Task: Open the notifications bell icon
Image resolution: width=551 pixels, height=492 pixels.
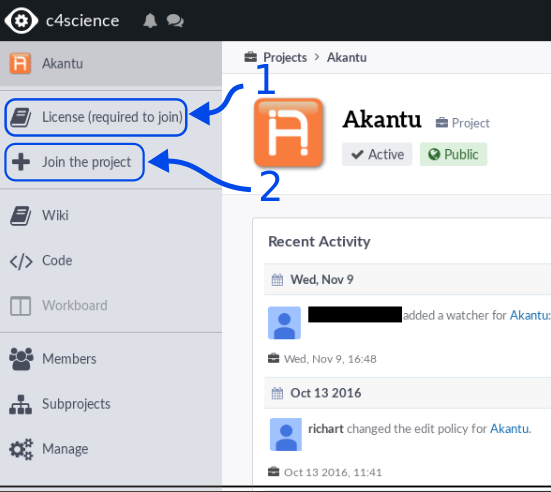Action: coord(150,21)
